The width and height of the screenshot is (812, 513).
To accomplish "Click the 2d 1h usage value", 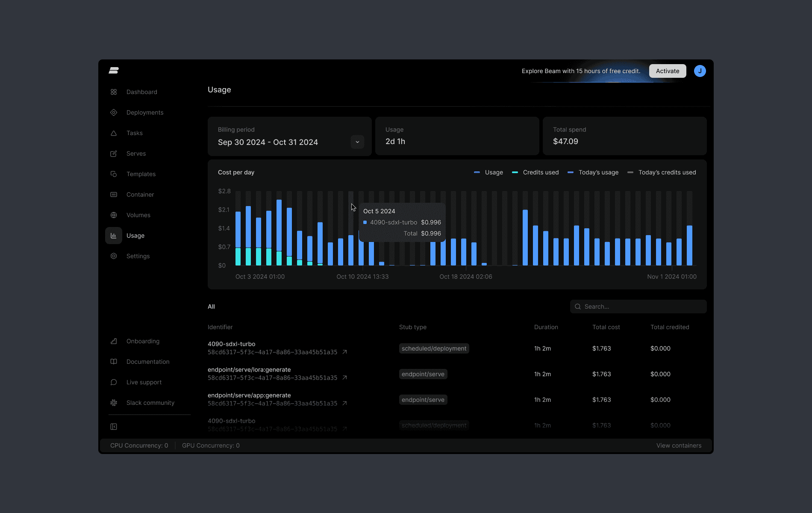I will (x=395, y=142).
